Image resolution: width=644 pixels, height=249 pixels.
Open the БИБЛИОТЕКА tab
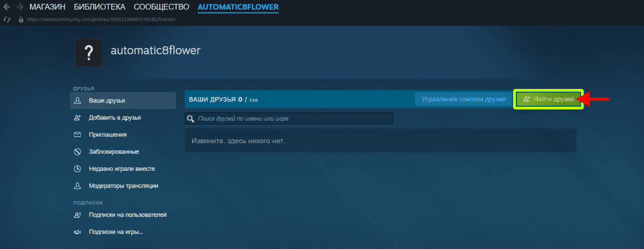100,7
